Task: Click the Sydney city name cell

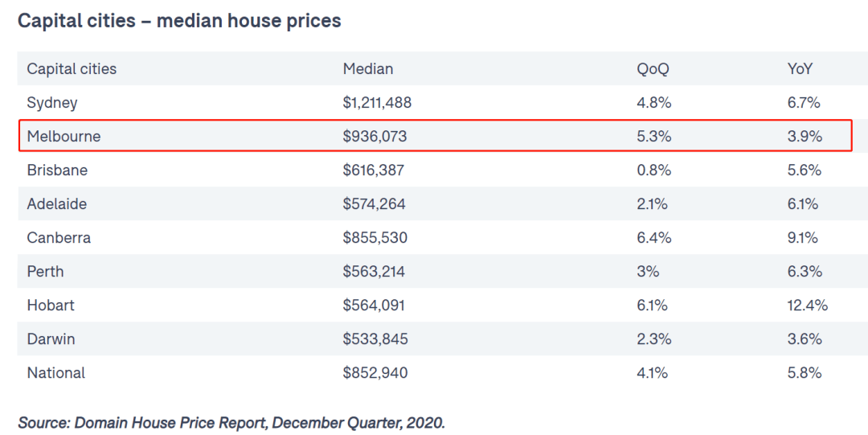Action: click(52, 102)
